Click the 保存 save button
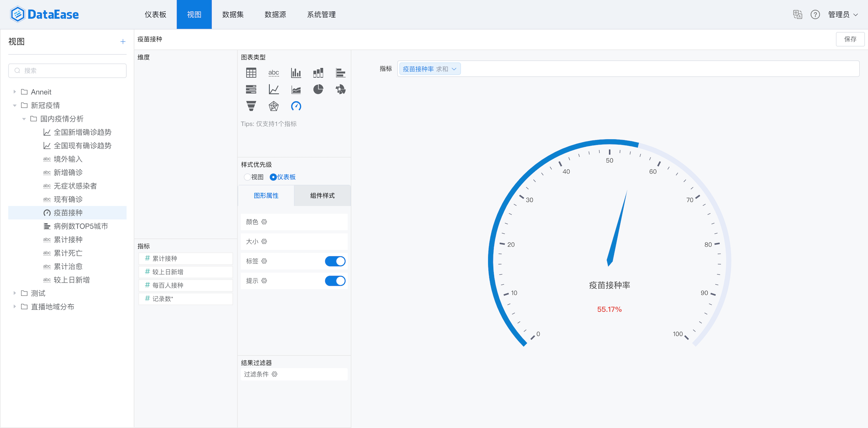The width and height of the screenshot is (868, 428). 850,39
